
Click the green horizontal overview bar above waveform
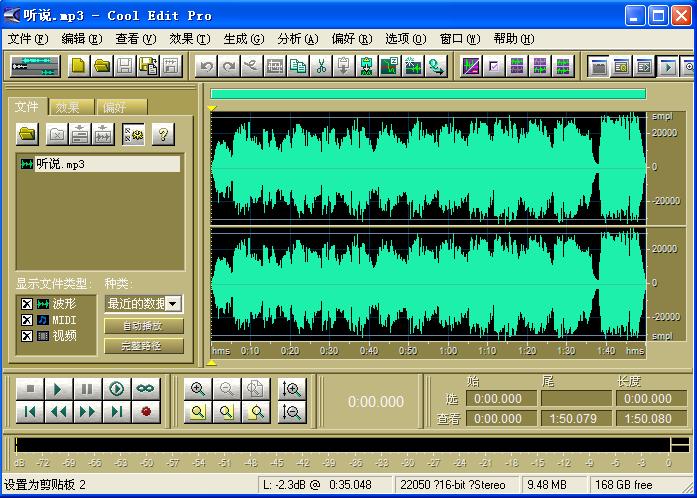[428, 93]
